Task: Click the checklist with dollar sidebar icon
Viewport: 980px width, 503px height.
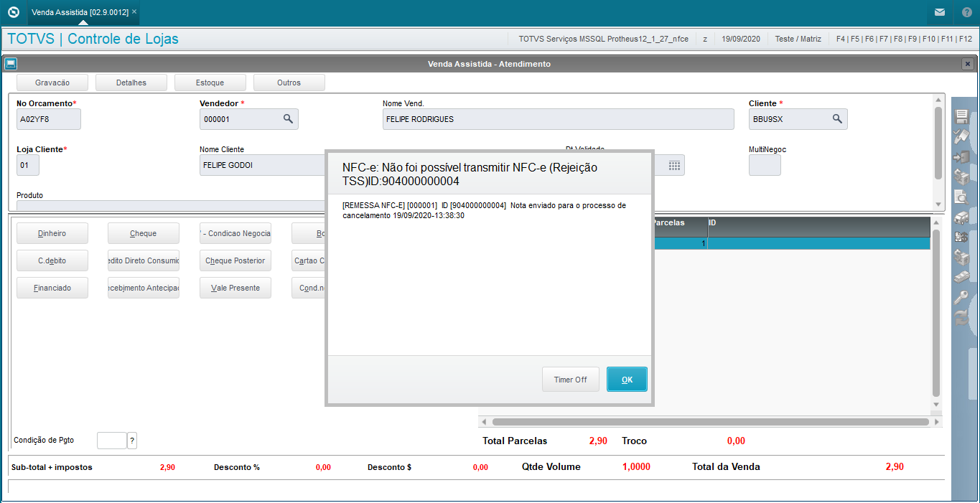Action: tap(961, 237)
